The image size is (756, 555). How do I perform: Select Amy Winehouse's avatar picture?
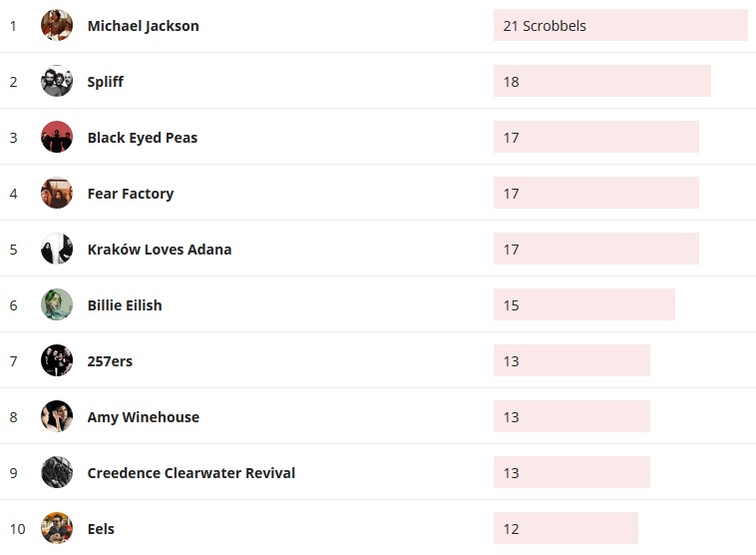click(57, 416)
